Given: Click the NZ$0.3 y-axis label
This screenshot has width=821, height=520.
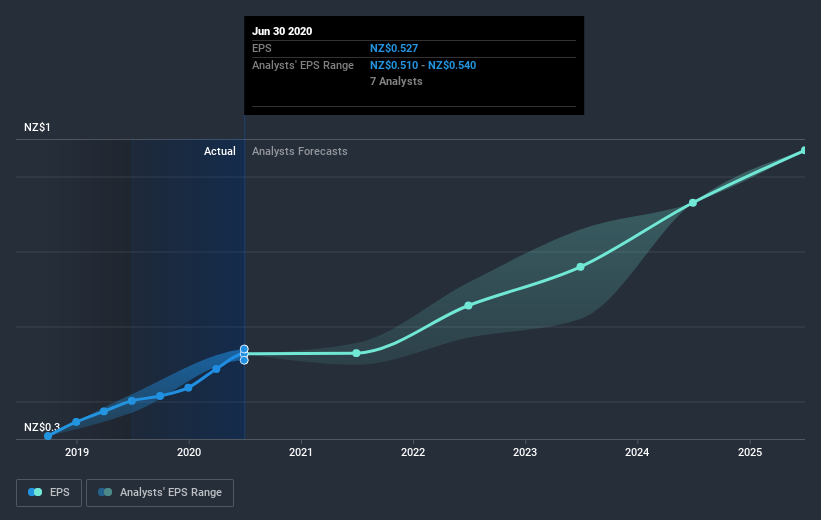Looking at the screenshot, I should click(42, 427).
